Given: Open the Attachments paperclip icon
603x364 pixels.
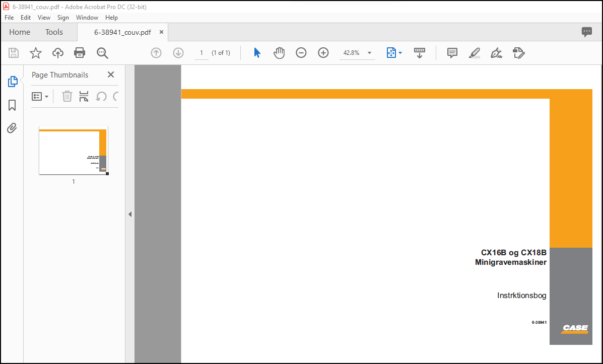Looking at the screenshot, I should 12,128.
